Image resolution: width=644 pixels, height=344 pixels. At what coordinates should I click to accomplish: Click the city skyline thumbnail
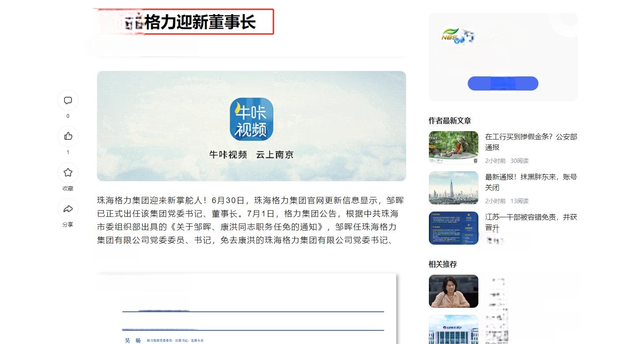click(454, 188)
